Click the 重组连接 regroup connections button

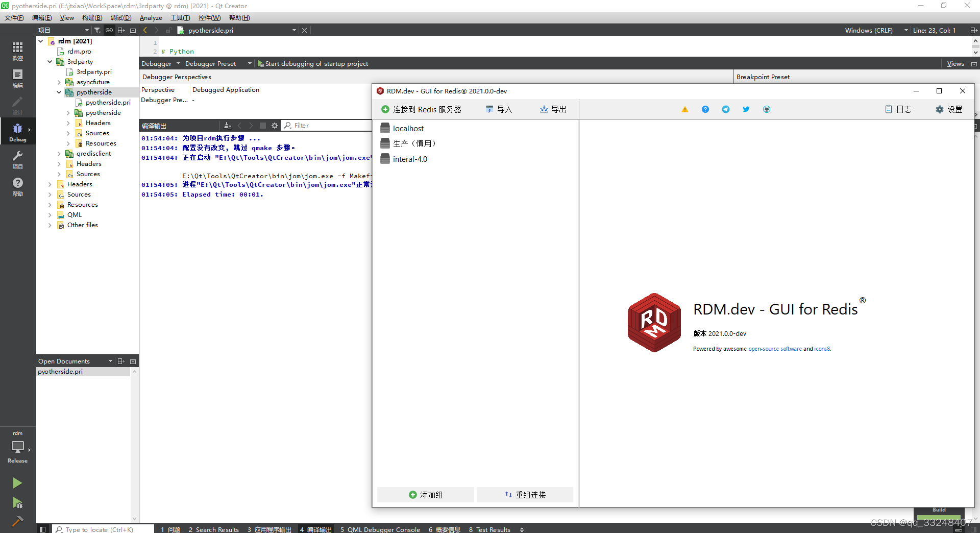pos(525,495)
